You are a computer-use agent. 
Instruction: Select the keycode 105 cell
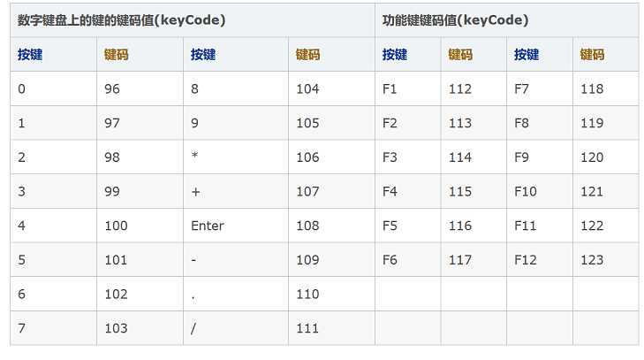[307, 123]
